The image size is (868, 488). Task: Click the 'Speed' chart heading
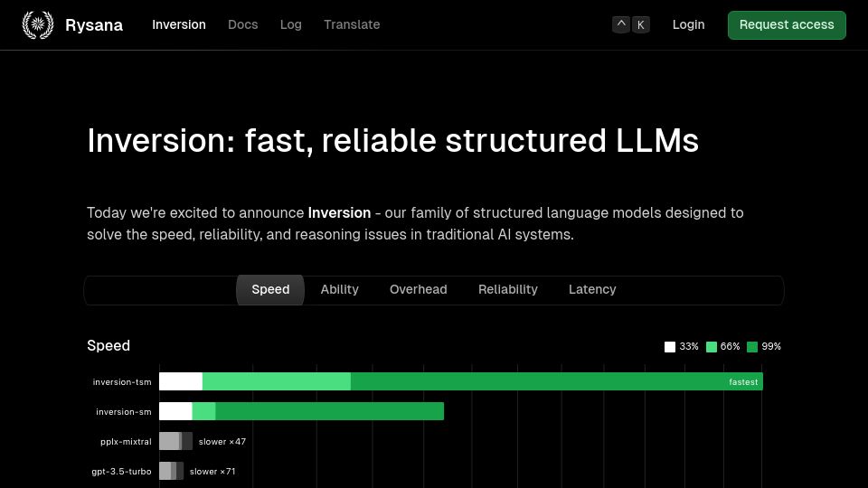[108, 346]
